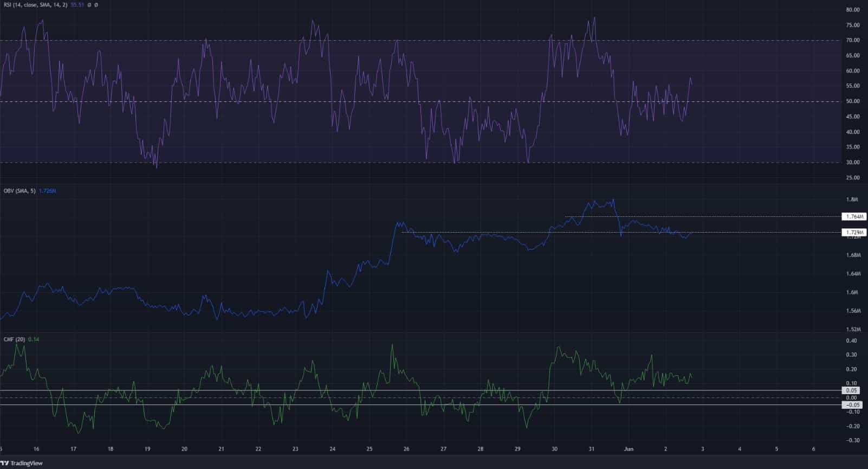This screenshot has height=469, width=868.
Task: Click the 1.729M price label on the OBV axis
Action: click(853, 232)
